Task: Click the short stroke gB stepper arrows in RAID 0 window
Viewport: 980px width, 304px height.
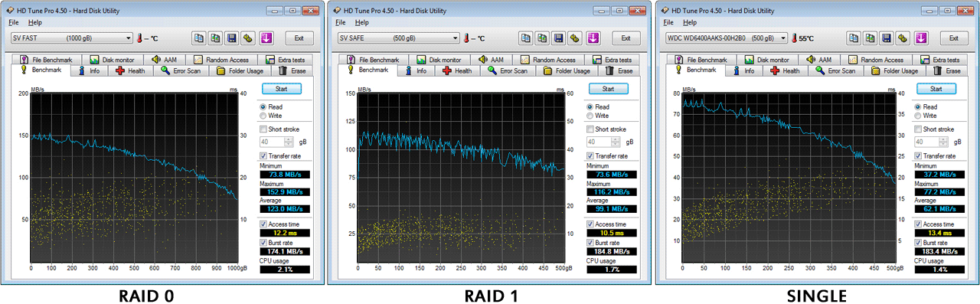Action: (289, 142)
